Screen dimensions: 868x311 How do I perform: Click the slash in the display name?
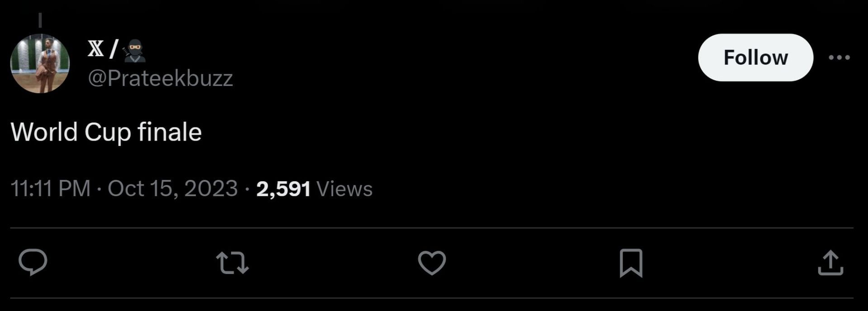[113, 49]
